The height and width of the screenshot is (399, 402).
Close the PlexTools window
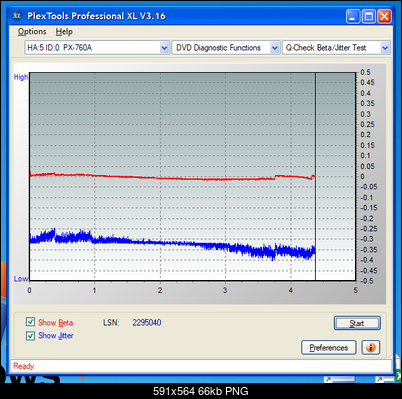[384, 16]
